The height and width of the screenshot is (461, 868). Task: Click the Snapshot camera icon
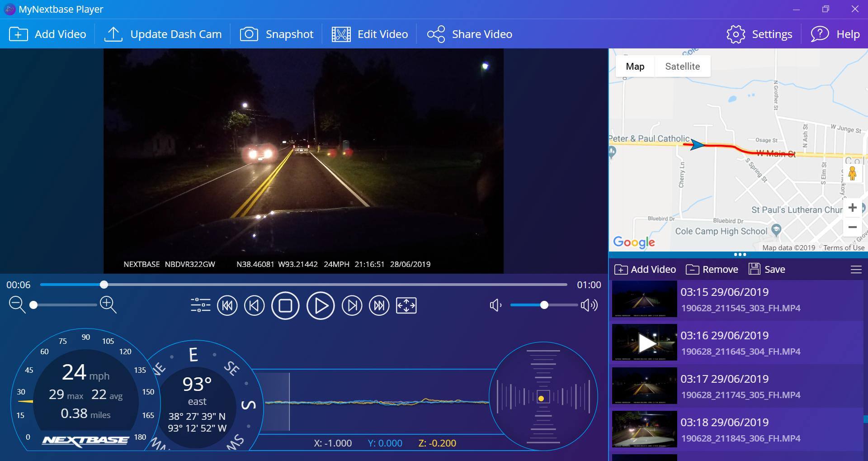point(249,34)
